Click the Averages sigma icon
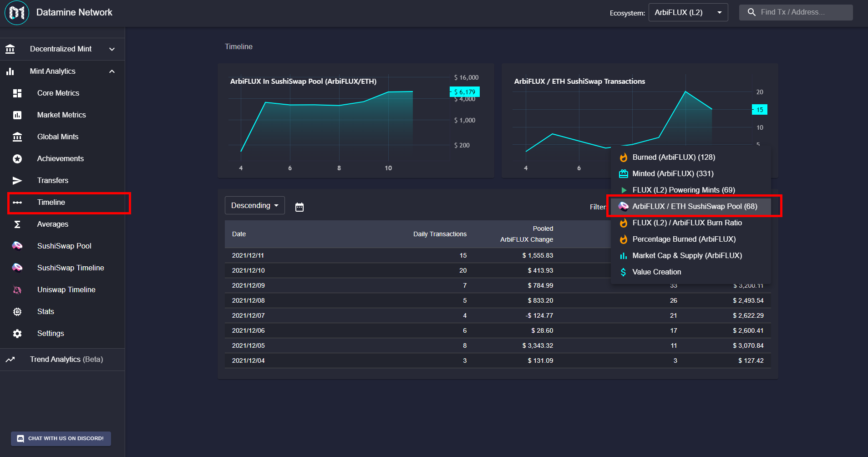Viewport: 868px width, 457px height. (17, 224)
